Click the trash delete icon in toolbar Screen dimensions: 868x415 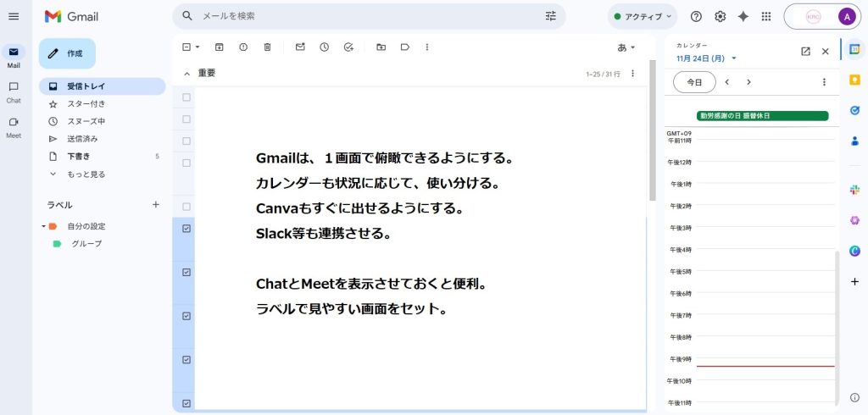pyautogui.click(x=267, y=47)
